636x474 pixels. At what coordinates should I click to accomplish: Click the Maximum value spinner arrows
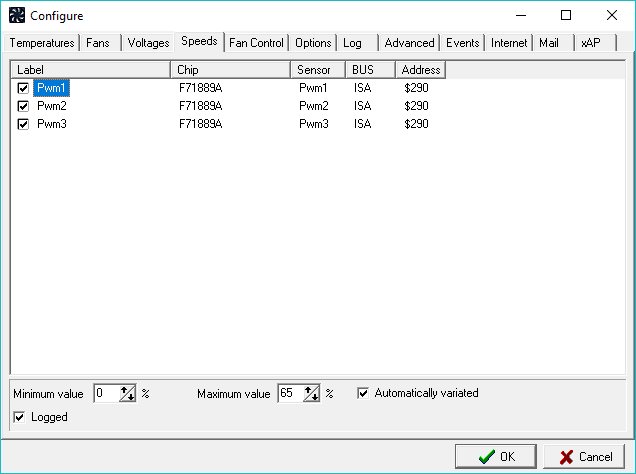(x=312, y=393)
